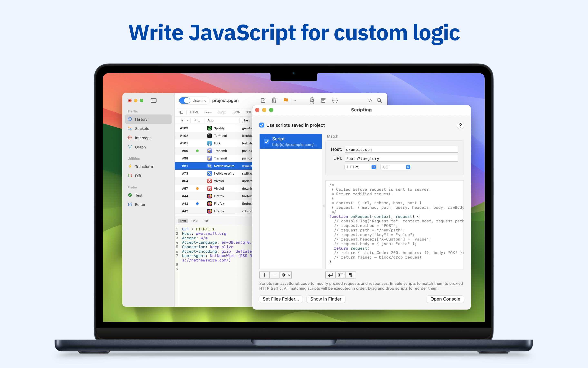Click the orange flag icon
Image resolution: width=588 pixels, height=368 pixels.
(286, 100)
